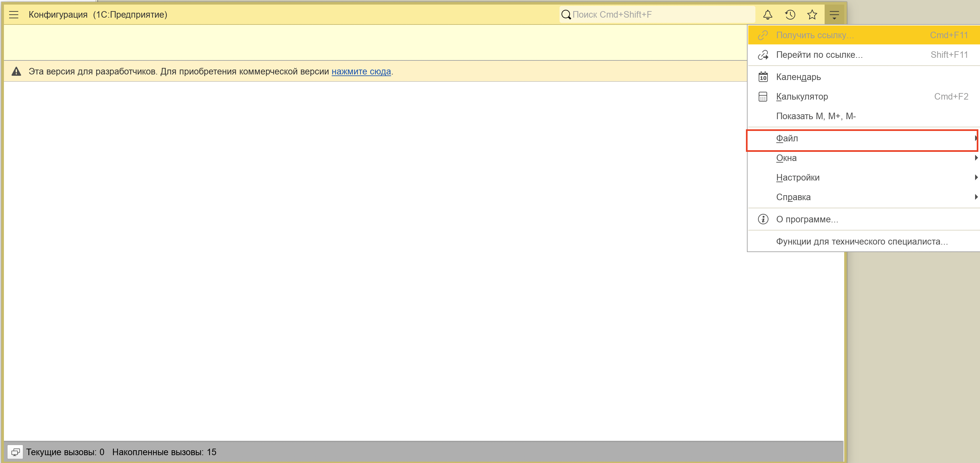The height and width of the screenshot is (463, 980).
Task: Expand the Настройки submenu arrow
Action: coord(976,177)
